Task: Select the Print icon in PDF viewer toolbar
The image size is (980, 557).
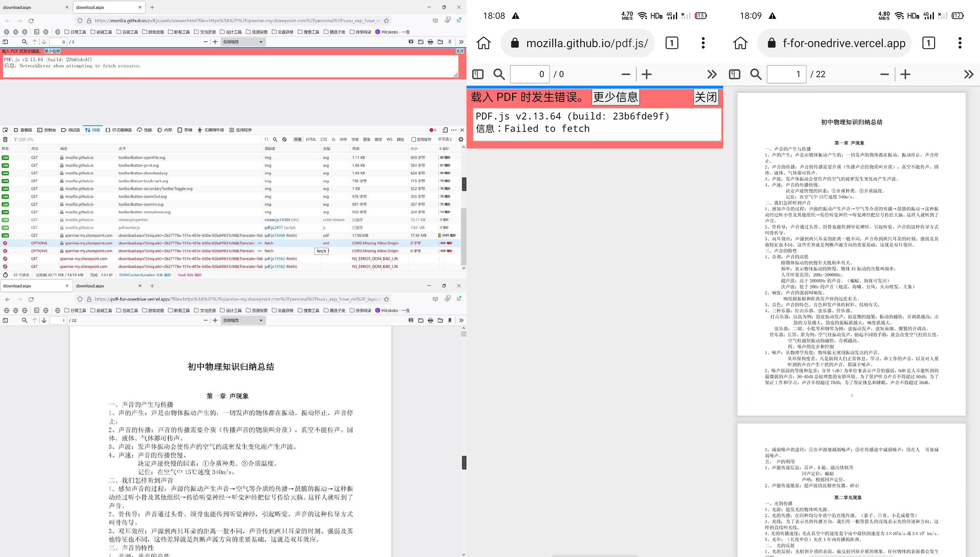Action: (430, 42)
